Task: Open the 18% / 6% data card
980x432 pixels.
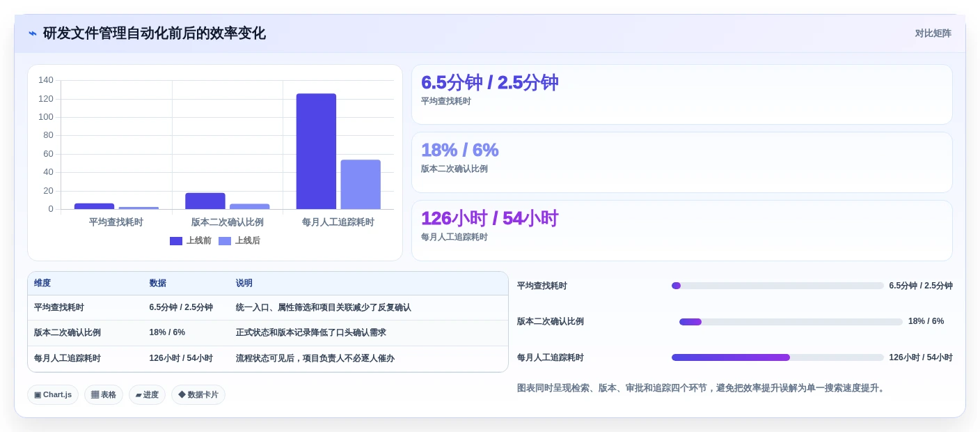Action: tap(682, 162)
